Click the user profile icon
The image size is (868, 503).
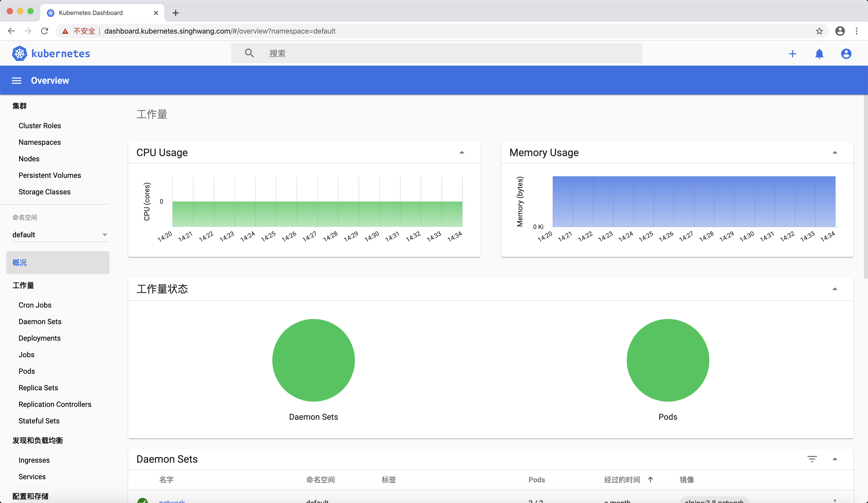(847, 54)
